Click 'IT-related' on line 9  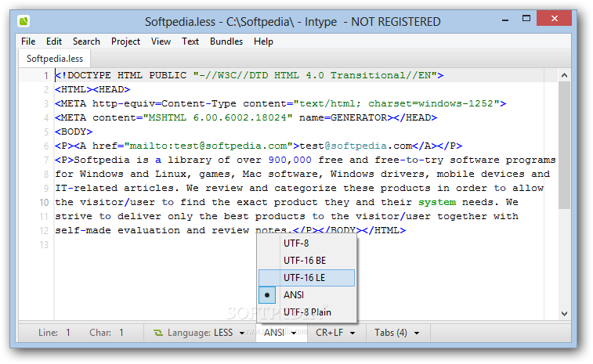click(86, 188)
